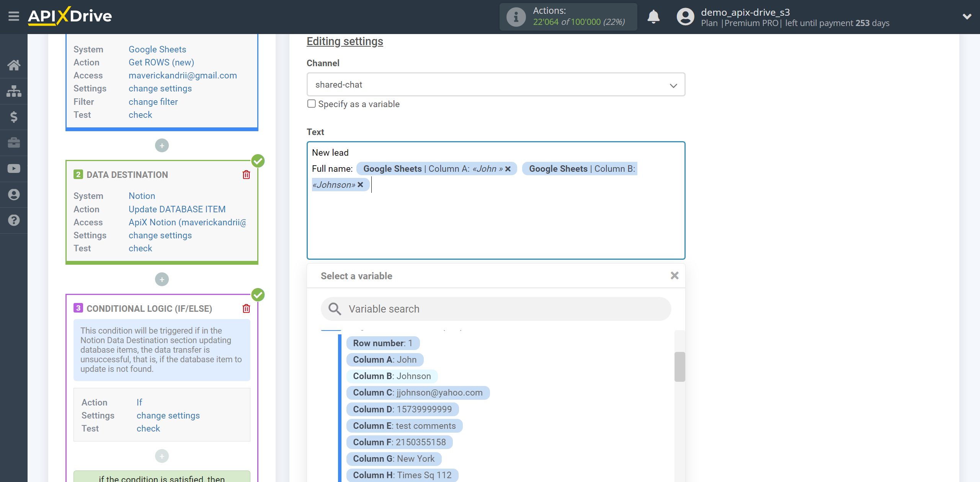Delete the Data Destination block
Image resolution: width=980 pixels, height=482 pixels.
tap(247, 175)
